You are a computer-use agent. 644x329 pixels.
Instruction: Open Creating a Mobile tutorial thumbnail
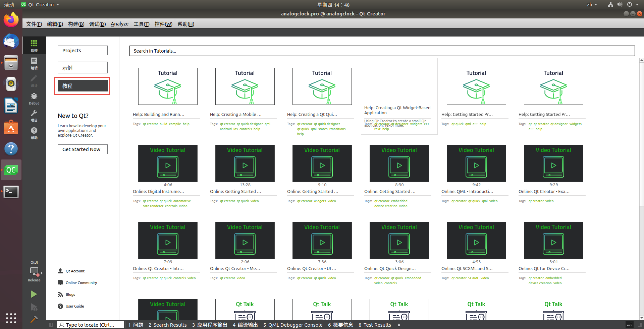click(245, 86)
